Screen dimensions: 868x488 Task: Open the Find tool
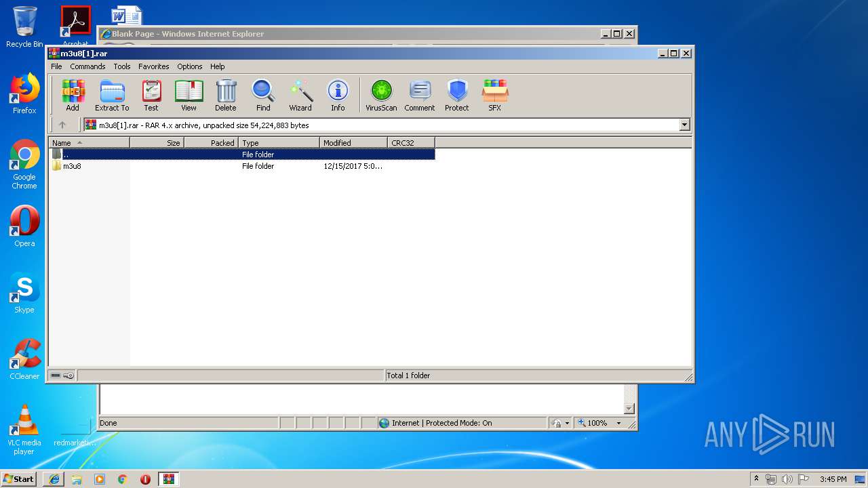[263, 95]
